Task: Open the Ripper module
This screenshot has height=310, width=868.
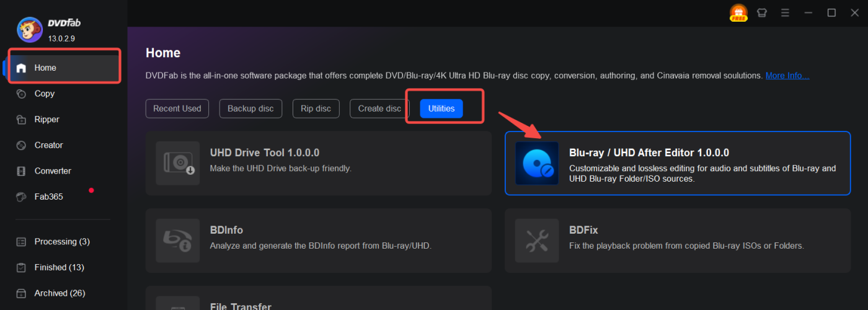Action: click(47, 120)
